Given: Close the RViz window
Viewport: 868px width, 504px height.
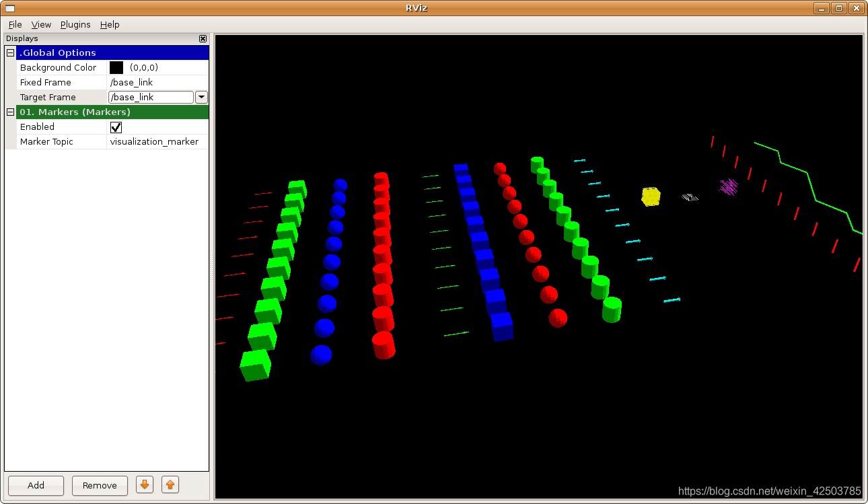Looking at the screenshot, I should click(x=856, y=8).
